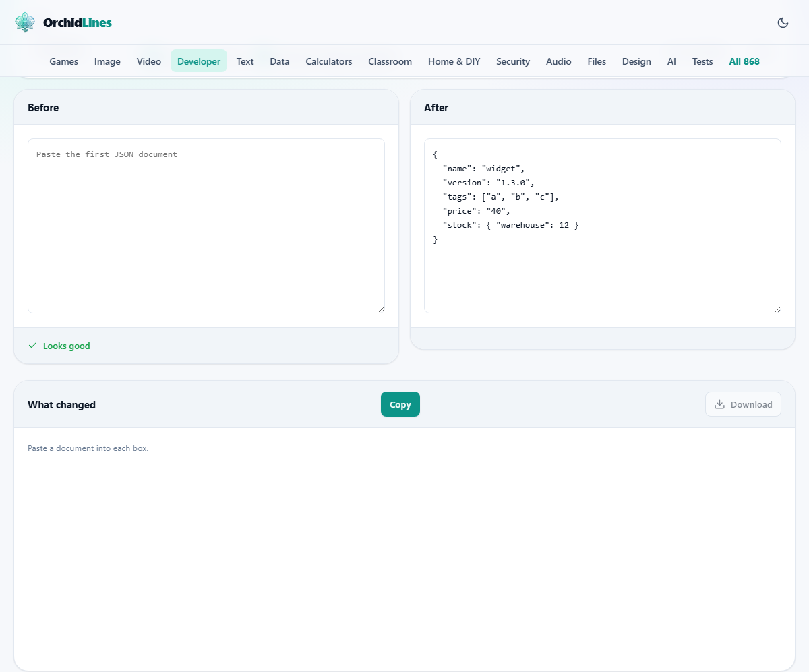The height and width of the screenshot is (672, 809).
Task: Click the "What changed" heading
Action: point(61,405)
